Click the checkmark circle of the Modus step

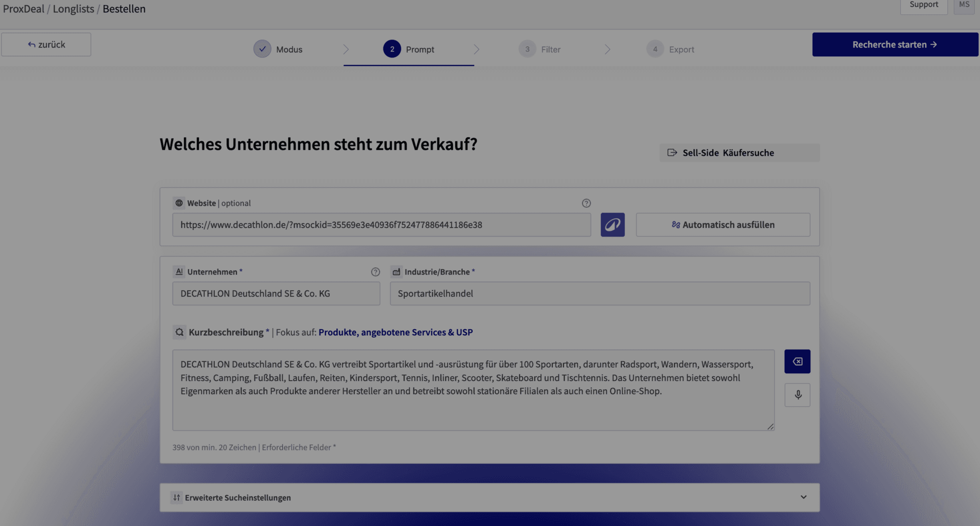[x=262, y=49]
